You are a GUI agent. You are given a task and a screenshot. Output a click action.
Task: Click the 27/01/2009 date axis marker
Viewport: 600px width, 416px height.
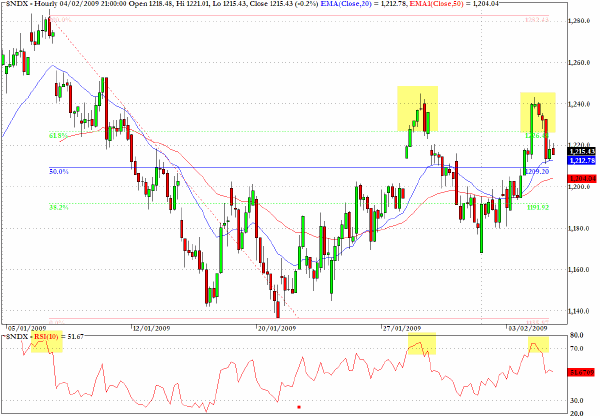401,328
